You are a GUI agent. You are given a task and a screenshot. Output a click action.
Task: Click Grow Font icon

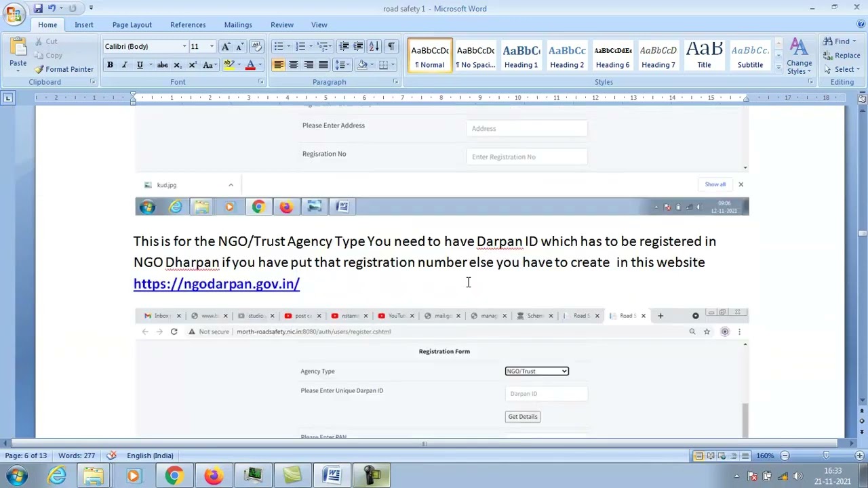(226, 47)
